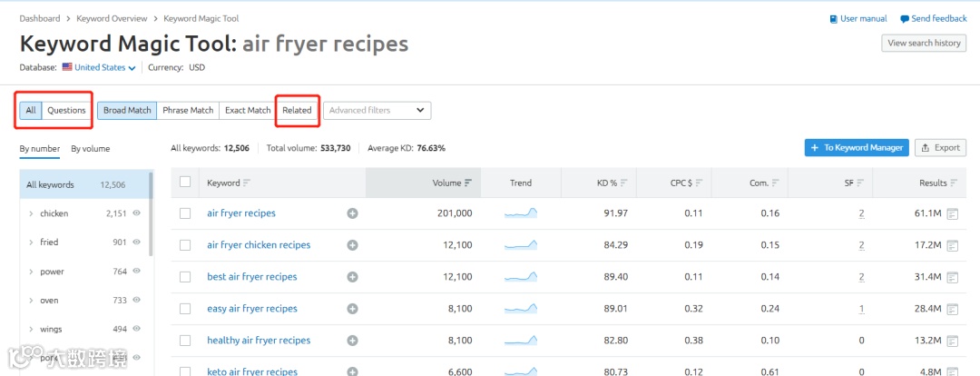Click Send feedback link
980x376 pixels.
[934, 19]
